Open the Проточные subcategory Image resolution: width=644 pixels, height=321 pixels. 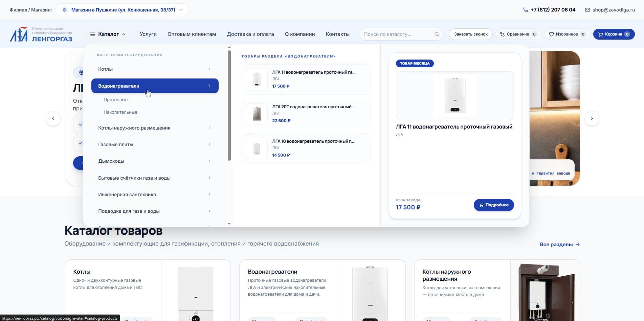[116, 100]
